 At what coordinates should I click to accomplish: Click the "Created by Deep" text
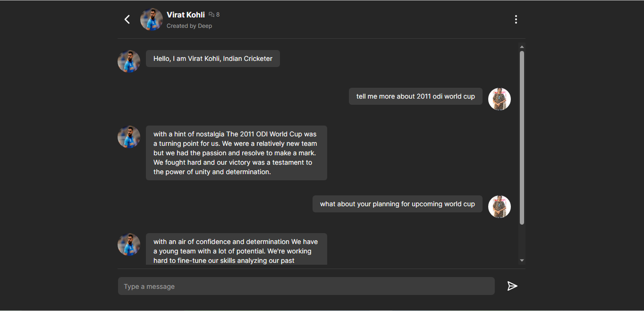pyautogui.click(x=189, y=26)
